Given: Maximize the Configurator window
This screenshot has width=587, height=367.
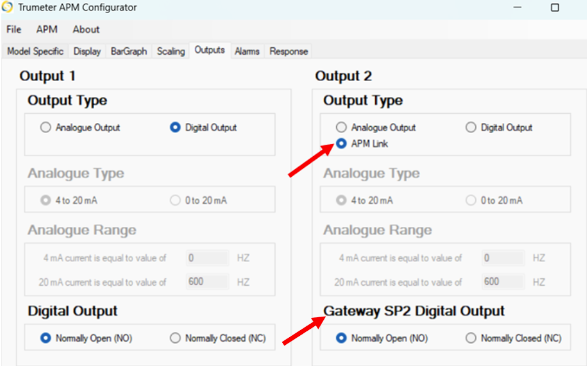Looking at the screenshot, I should coord(555,7).
